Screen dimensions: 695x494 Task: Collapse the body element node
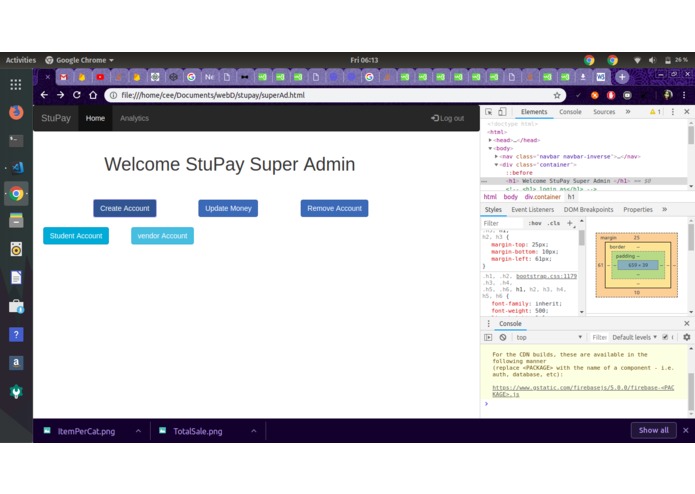pos(490,148)
